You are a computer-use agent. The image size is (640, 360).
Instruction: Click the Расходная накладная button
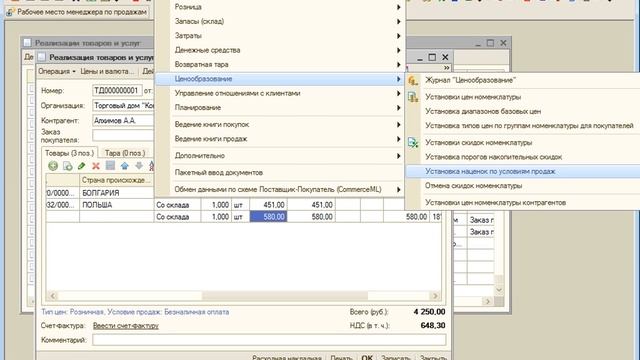coord(287,358)
